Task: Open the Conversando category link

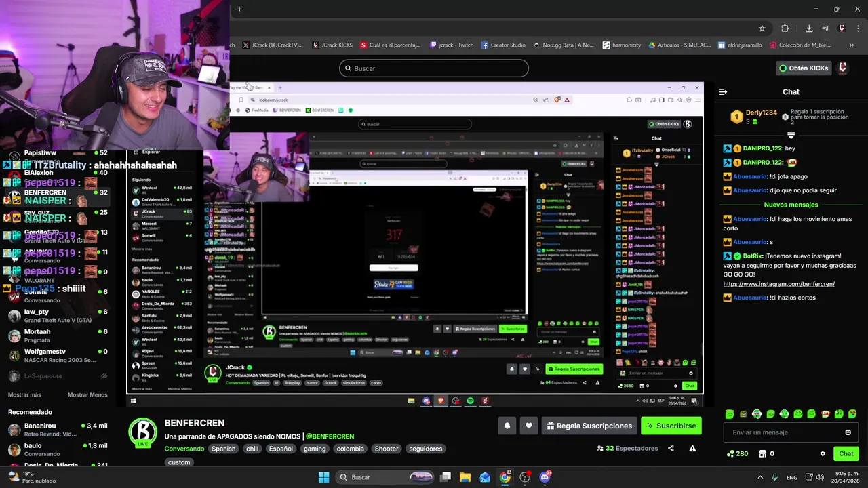Action: (x=184, y=449)
